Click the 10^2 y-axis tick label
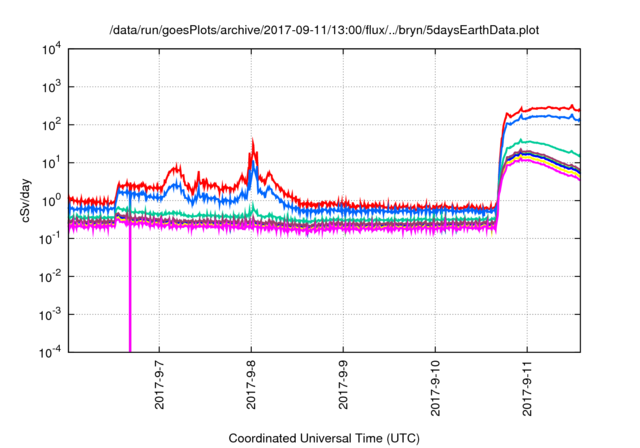Viewport: 640px width, 448px height. [52, 125]
